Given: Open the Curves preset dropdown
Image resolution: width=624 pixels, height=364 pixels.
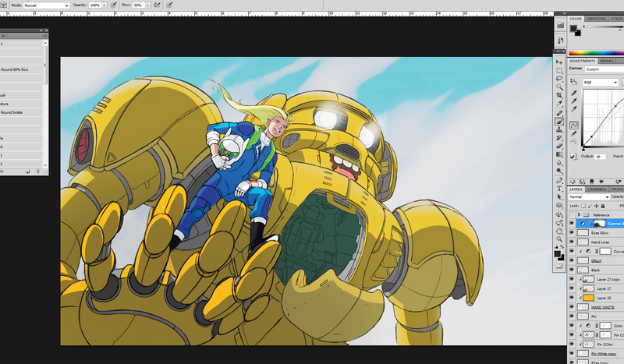Looking at the screenshot, I should tap(604, 69).
